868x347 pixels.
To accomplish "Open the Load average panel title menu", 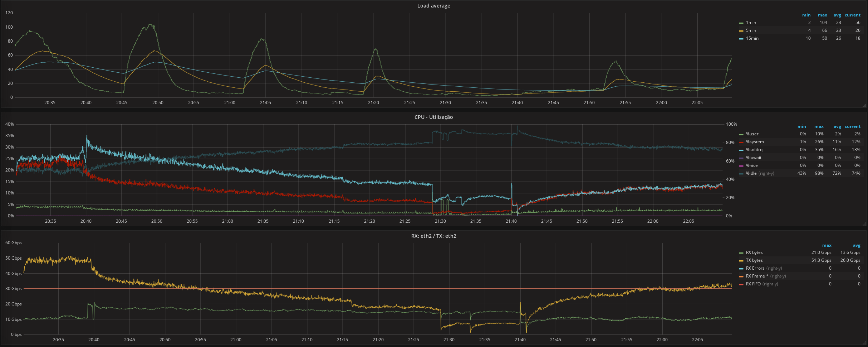I will tap(433, 6).
